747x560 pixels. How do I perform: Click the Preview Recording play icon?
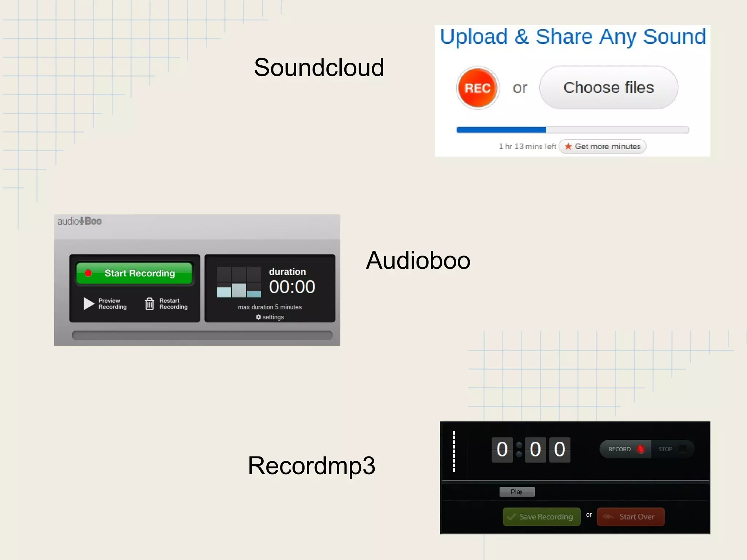89,303
